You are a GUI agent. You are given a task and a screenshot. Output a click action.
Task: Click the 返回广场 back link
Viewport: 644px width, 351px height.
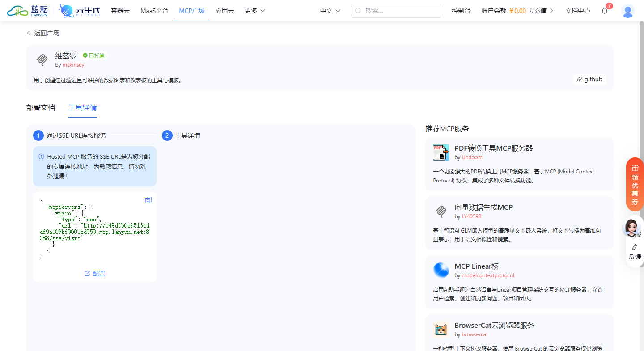(x=45, y=33)
